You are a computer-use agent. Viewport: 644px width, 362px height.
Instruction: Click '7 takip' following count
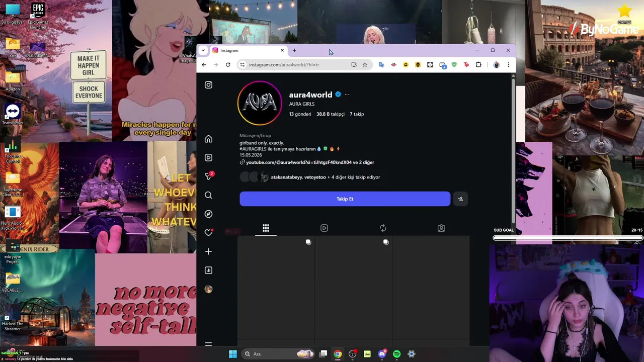pos(357,114)
